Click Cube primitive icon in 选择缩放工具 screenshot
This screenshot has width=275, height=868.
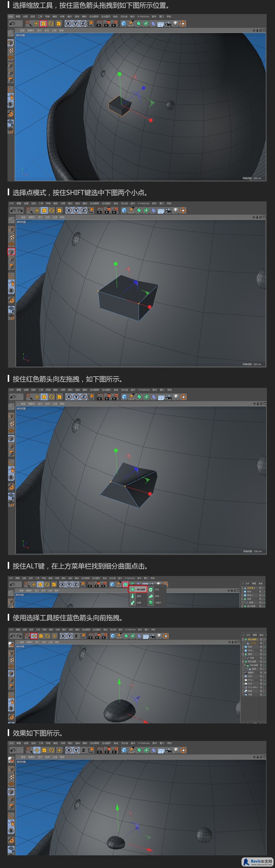pos(123,24)
